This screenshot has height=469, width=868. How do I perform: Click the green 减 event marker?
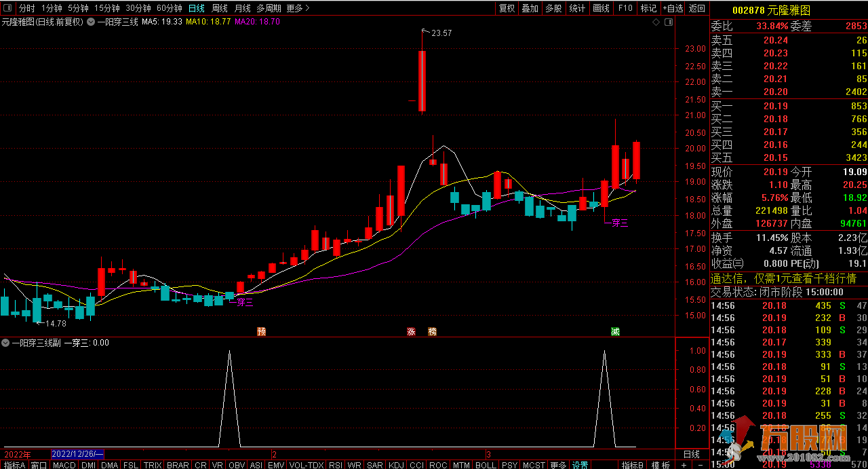[x=614, y=331]
